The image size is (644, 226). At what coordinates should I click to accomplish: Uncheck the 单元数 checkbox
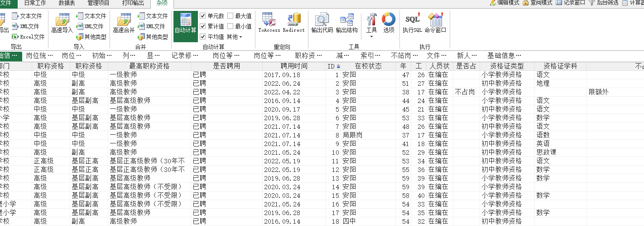203,16
